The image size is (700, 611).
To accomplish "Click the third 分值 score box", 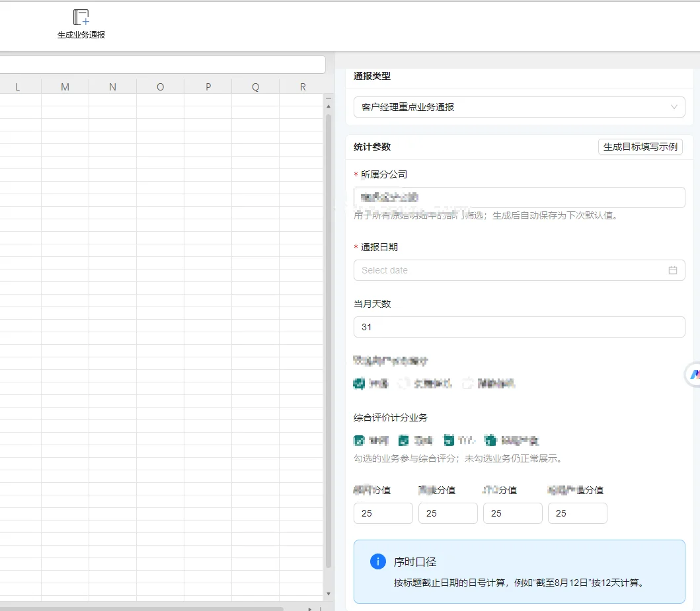I will [512, 513].
